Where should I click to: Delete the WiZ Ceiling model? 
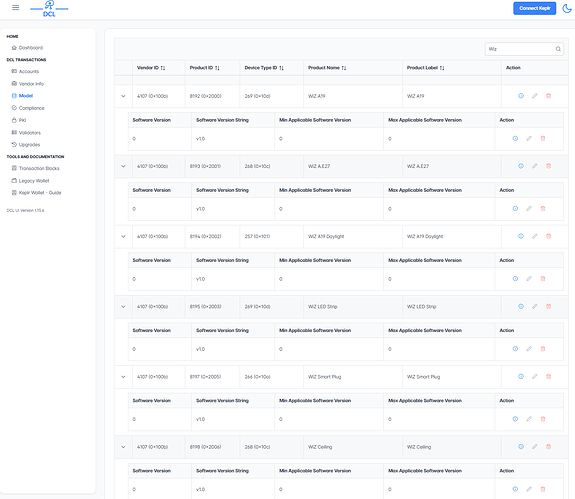click(549, 447)
